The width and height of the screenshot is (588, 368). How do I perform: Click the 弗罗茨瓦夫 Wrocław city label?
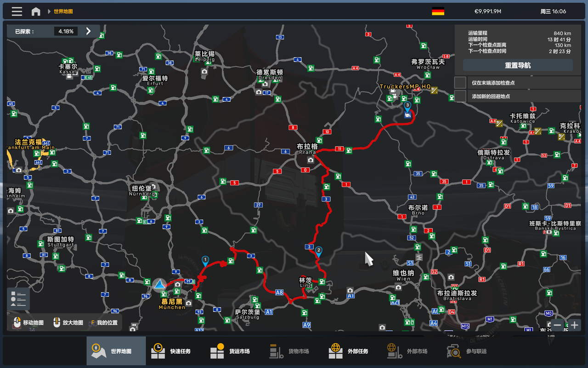point(428,64)
